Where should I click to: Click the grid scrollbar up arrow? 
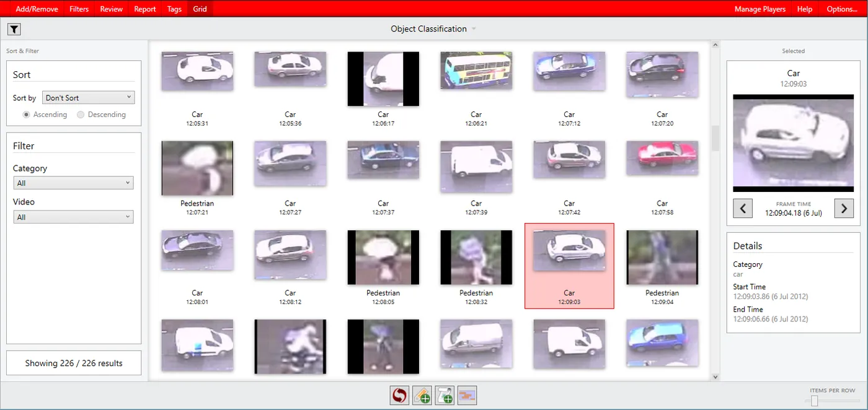[715, 45]
